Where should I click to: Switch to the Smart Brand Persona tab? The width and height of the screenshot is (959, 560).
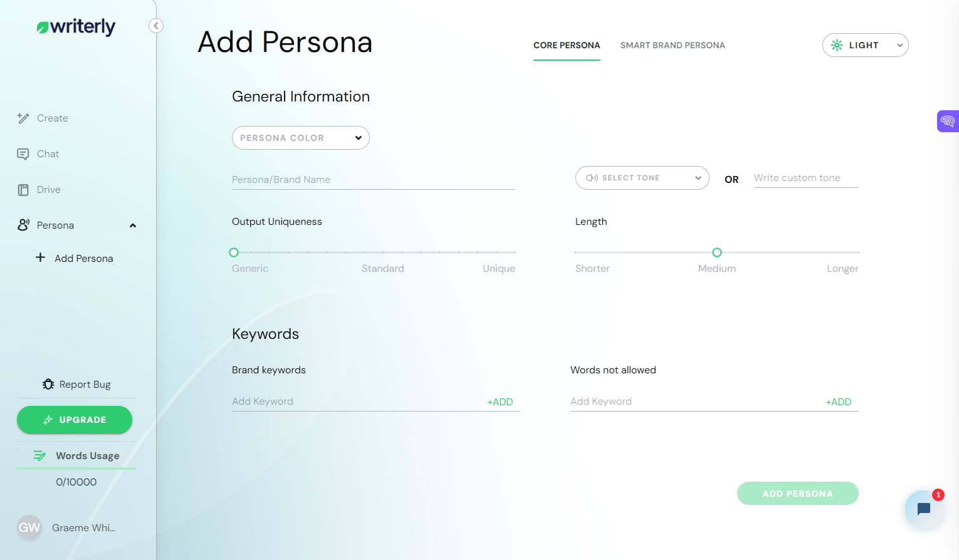coord(673,45)
